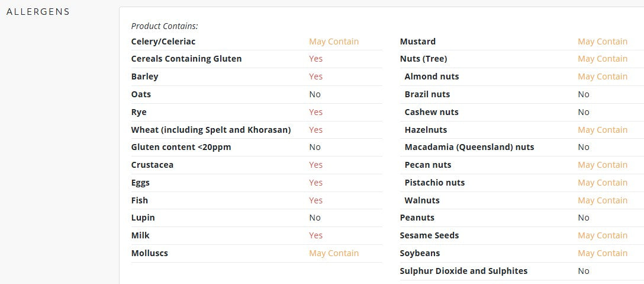The height and width of the screenshot is (284, 644).
Task: Select the Pistachio nuts row label
Action: 434,183
